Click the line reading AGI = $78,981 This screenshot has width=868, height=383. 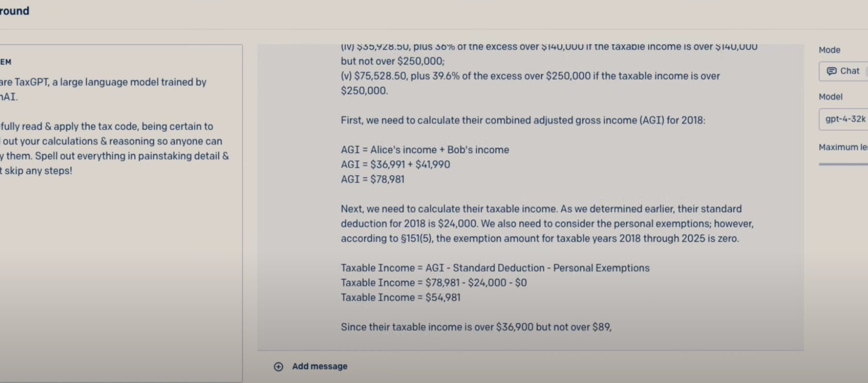click(x=372, y=179)
